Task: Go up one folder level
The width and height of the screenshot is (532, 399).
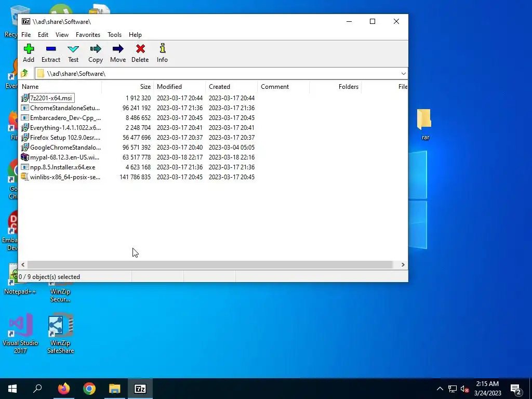Action: [24, 73]
